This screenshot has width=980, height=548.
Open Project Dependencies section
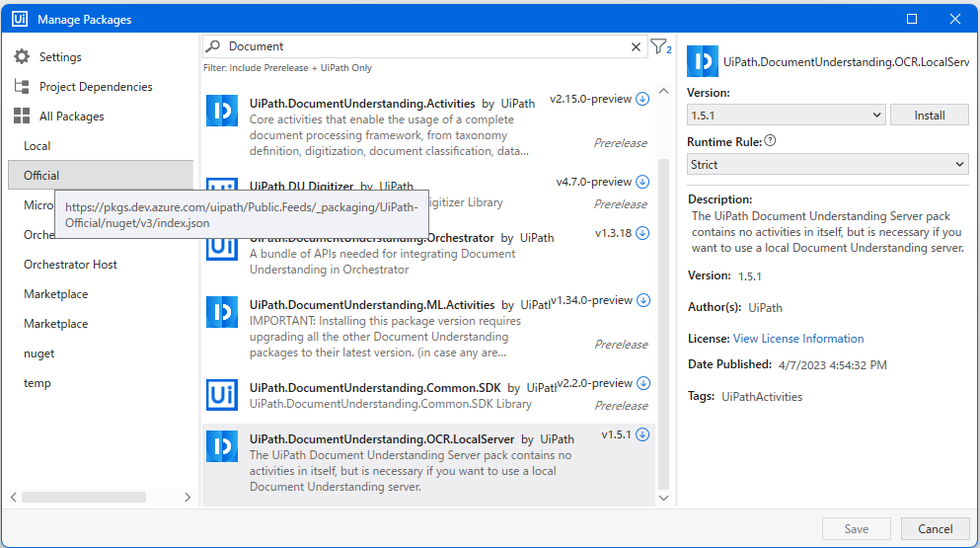(x=96, y=86)
